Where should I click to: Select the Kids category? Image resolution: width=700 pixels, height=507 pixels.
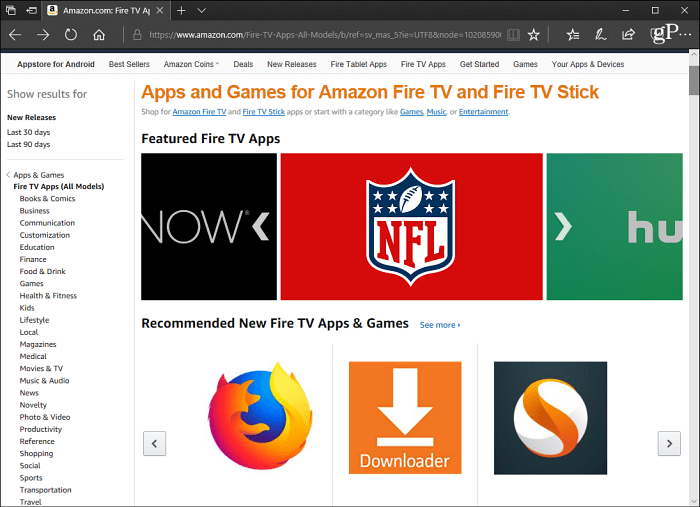(x=27, y=308)
